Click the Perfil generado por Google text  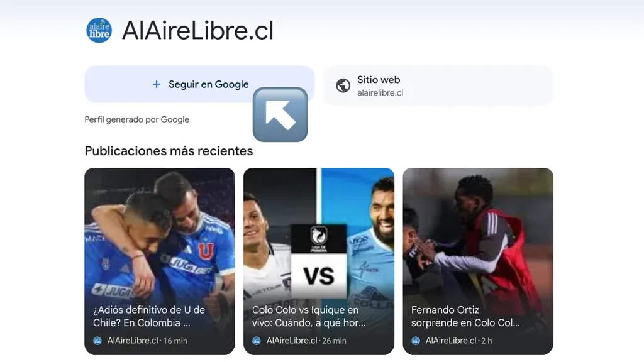136,119
